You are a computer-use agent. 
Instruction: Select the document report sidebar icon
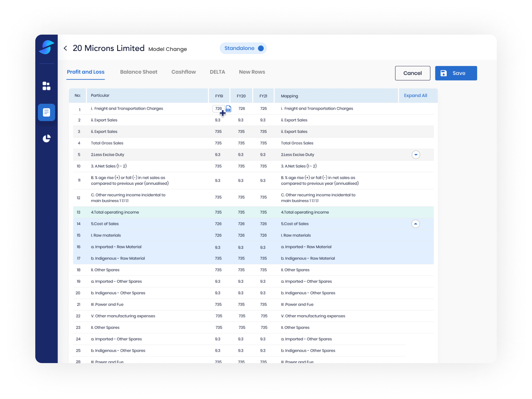[x=46, y=112]
